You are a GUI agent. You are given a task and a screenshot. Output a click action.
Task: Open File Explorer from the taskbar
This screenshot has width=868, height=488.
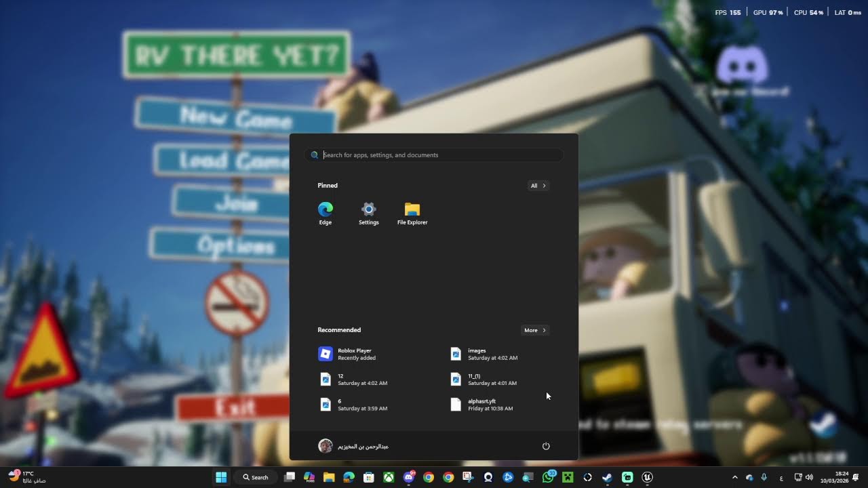[329, 477]
